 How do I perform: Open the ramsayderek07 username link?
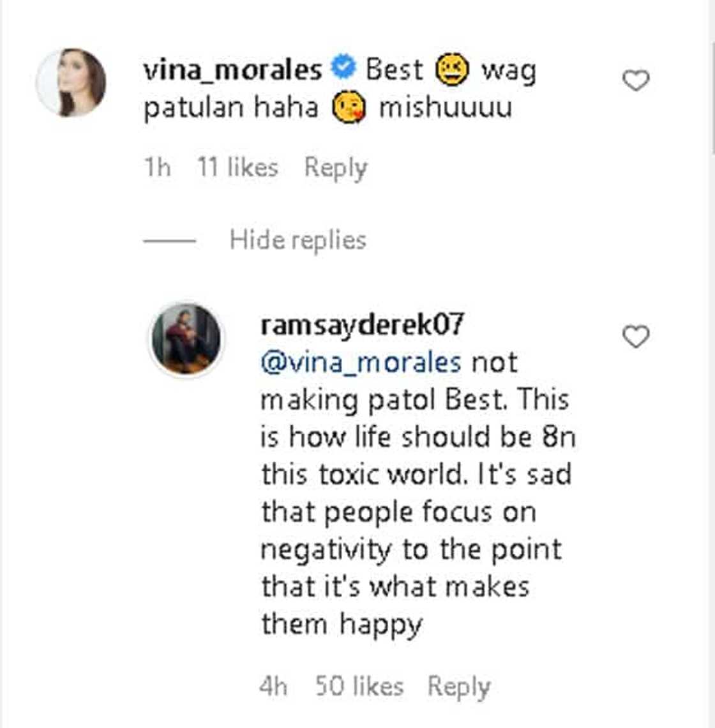[x=362, y=325]
